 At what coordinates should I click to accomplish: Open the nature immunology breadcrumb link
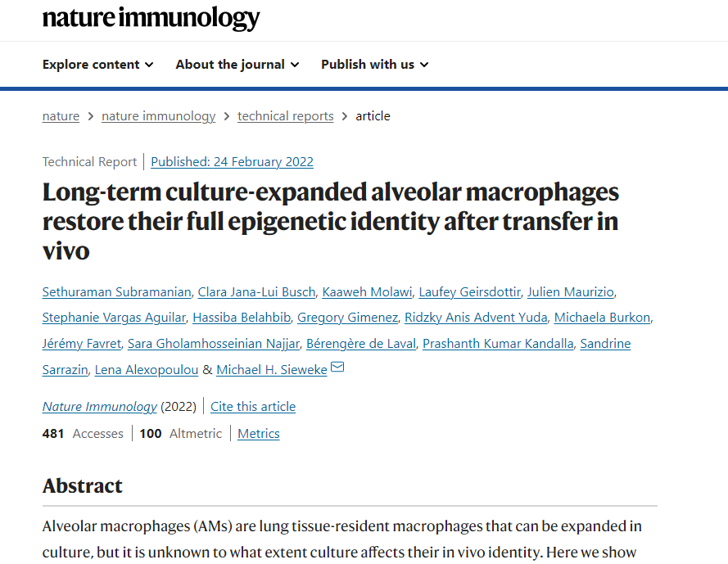point(158,116)
